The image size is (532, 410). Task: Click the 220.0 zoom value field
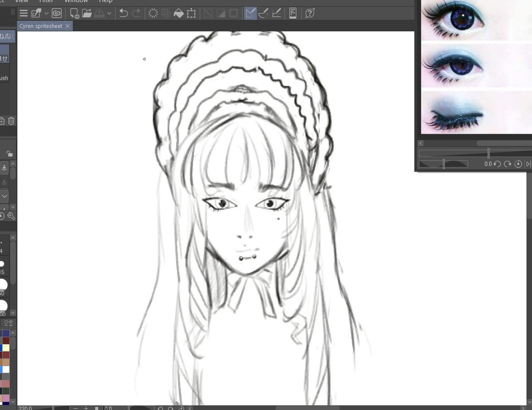(26, 408)
